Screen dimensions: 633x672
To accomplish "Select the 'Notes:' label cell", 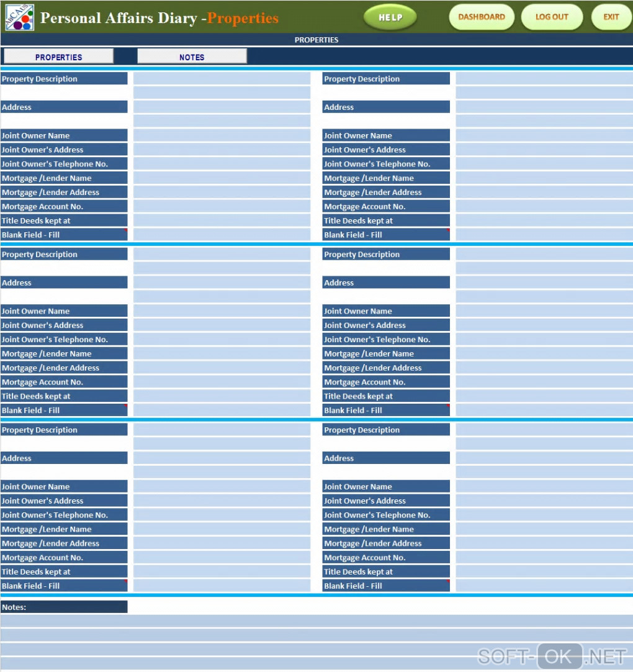I will [x=64, y=606].
